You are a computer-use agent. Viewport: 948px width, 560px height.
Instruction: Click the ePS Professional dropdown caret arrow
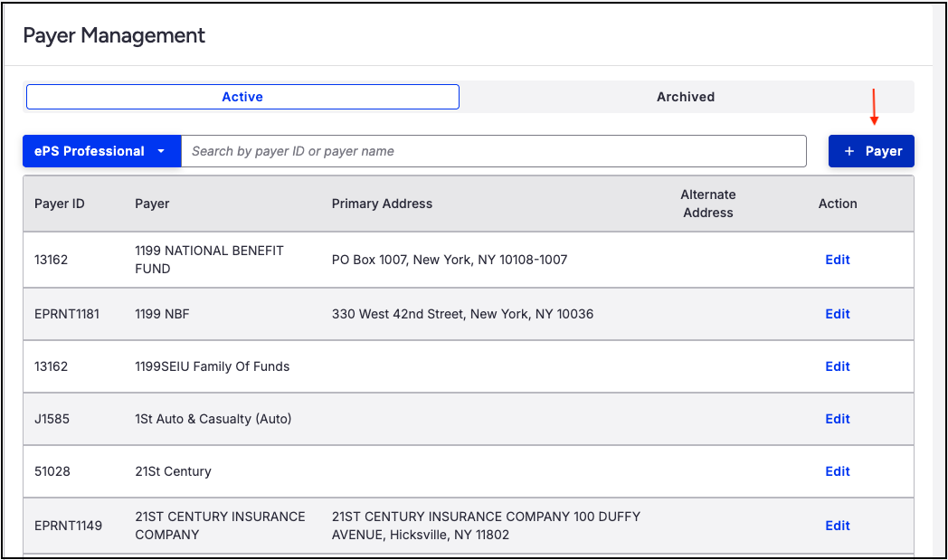[x=161, y=151]
